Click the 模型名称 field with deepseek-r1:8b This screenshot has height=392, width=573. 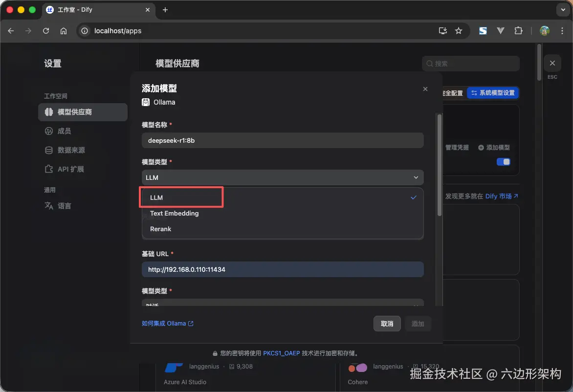tap(283, 141)
